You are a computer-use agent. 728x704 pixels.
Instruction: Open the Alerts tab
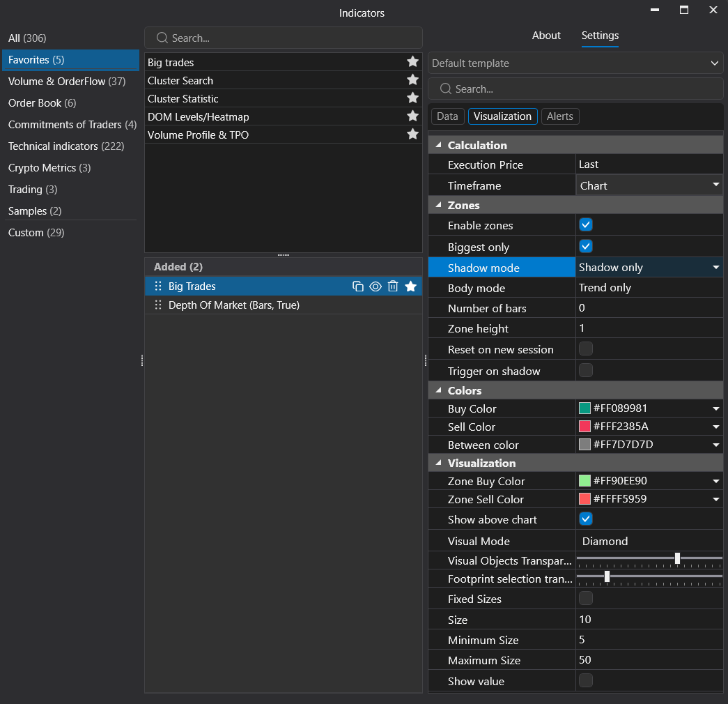(x=560, y=116)
